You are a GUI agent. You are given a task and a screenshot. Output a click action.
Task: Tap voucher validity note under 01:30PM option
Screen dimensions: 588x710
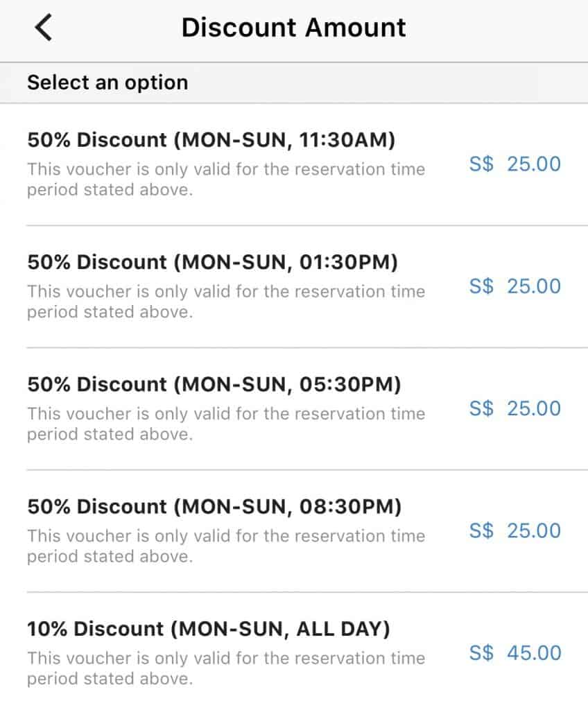click(226, 302)
